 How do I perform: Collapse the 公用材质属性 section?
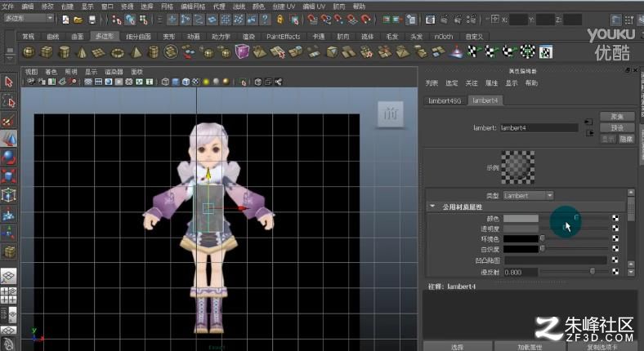pos(432,207)
